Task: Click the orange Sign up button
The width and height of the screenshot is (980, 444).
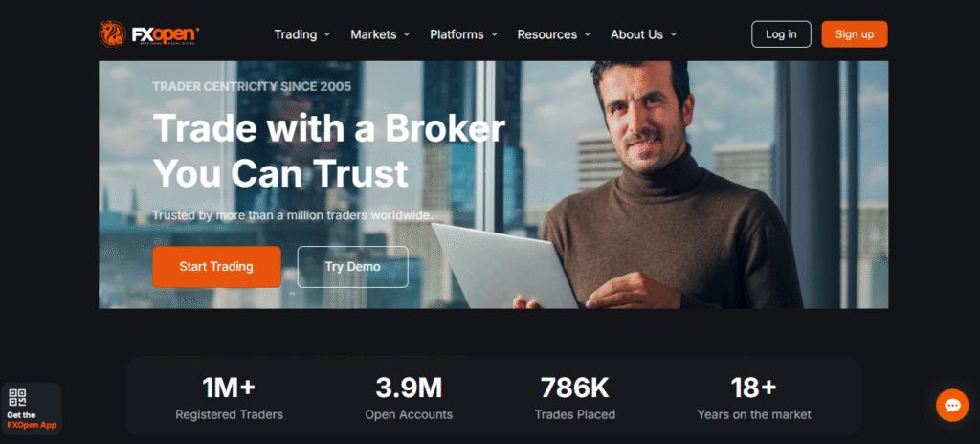Action: click(855, 34)
